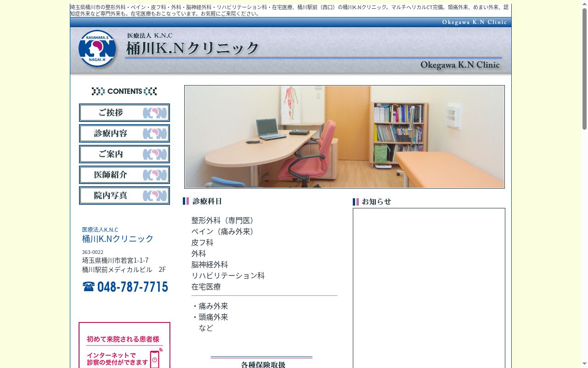The width and height of the screenshot is (588, 368).
Task: Click the address 埼玉県桶川市若宮1-1-7
Action: pos(115,260)
